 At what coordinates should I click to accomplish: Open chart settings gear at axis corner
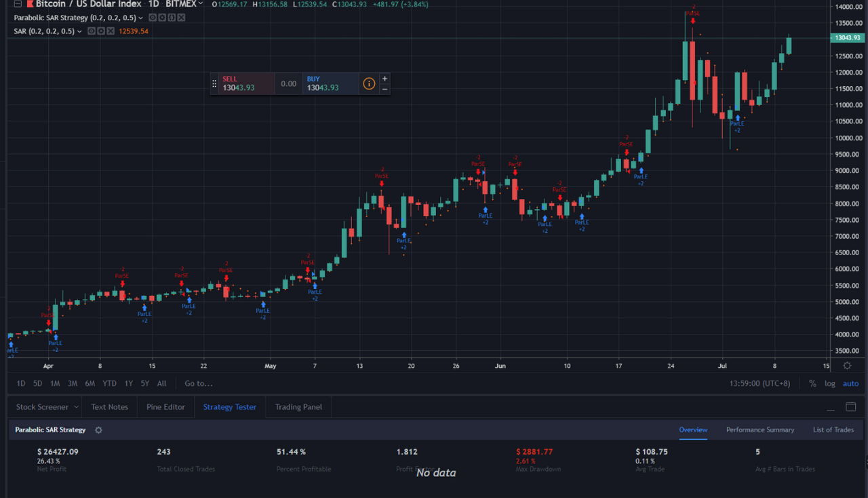pyautogui.click(x=847, y=366)
